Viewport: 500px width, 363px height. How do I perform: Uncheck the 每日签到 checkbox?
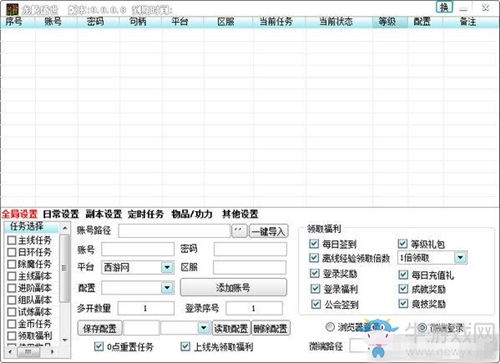click(x=314, y=244)
